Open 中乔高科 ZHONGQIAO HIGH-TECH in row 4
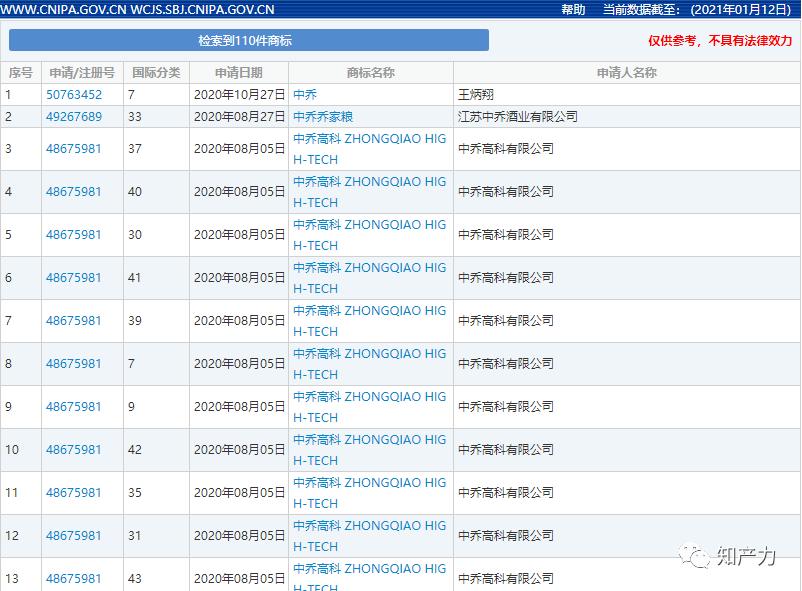802x591 pixels. [369, 192]
